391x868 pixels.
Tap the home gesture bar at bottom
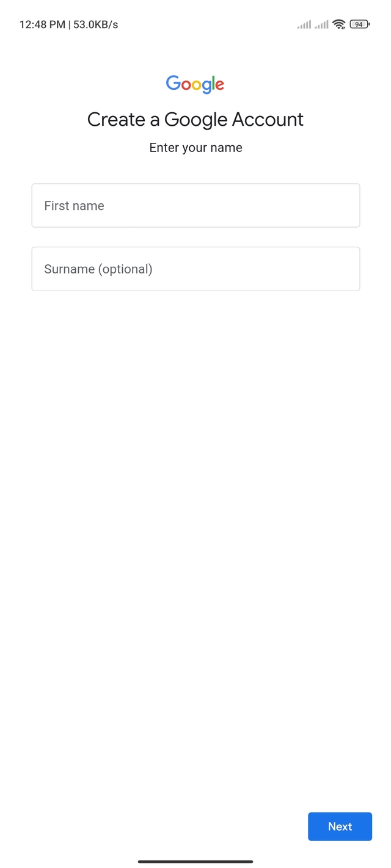pyautogui.click(x=195, y=861)
